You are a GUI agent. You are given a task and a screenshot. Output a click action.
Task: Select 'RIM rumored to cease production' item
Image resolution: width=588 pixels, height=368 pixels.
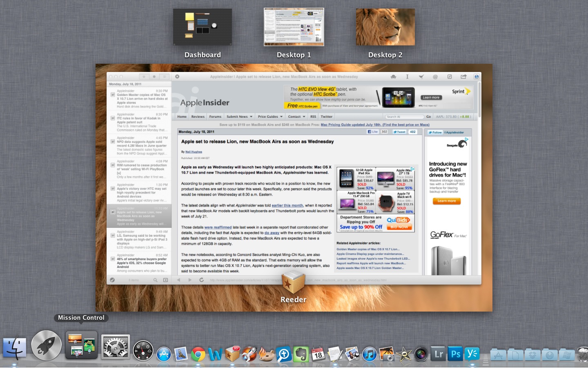coord(139,169)
